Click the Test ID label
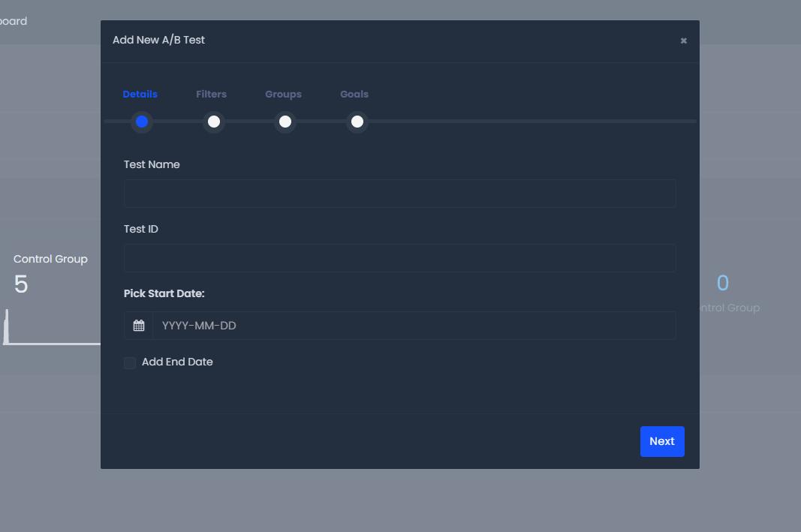 141,230
